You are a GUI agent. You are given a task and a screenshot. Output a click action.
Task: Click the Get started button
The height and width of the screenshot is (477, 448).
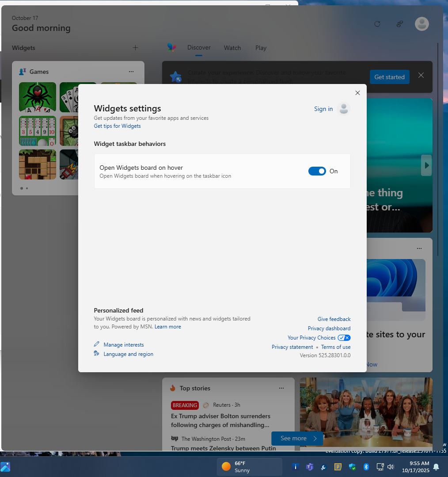click(x=389, y=76)
